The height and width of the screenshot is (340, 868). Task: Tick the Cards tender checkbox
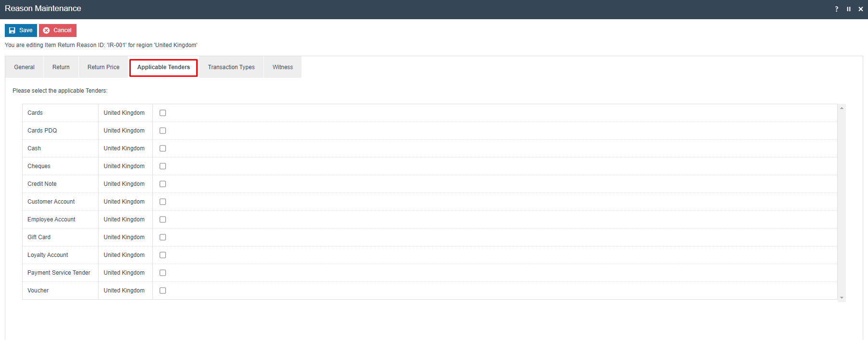(x=163, y=113)
